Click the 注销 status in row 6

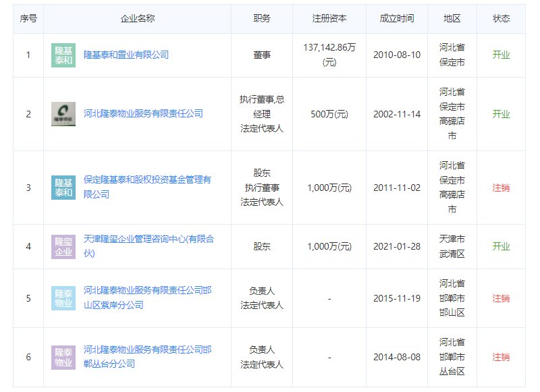501,357
